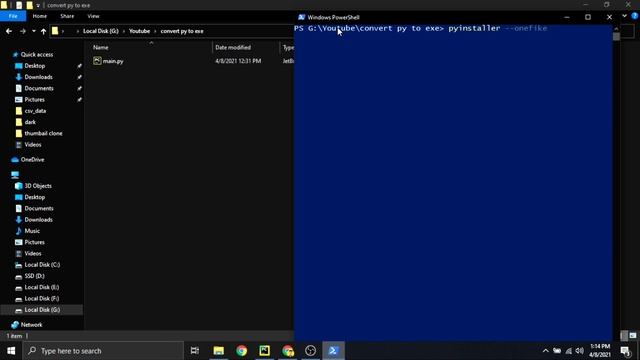Click Local Disk (G:) in the address breadcrumb

tap(100, 31)
